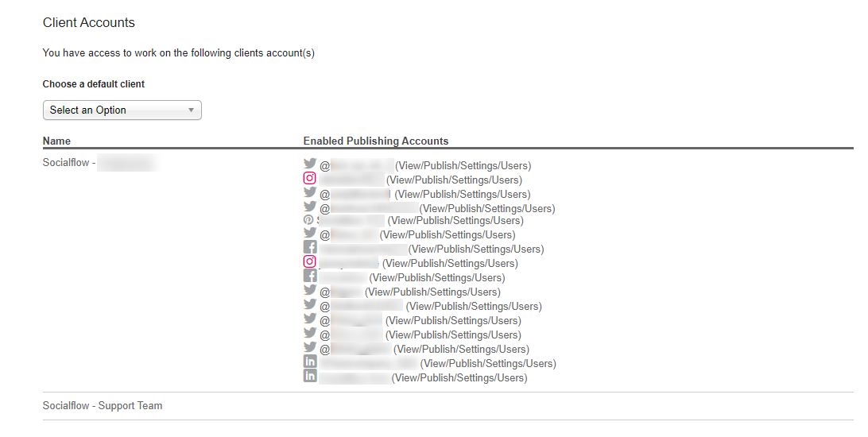Click the lower Facebook account icon
Screen dimensions: 868x437
pos(310,276)
